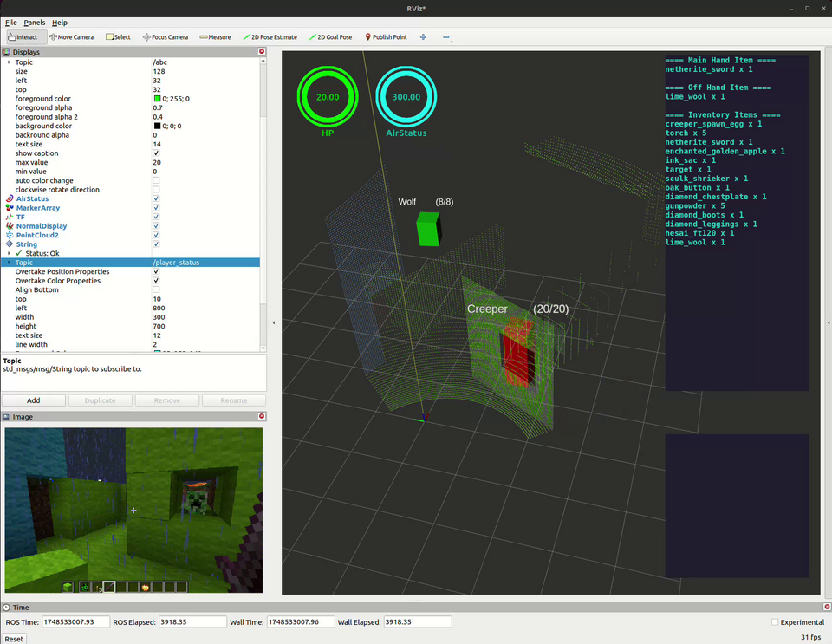The height and width of the screenshot is (644, 832).
Task: Expand the /abc Topic row
Action: point(9,62)
